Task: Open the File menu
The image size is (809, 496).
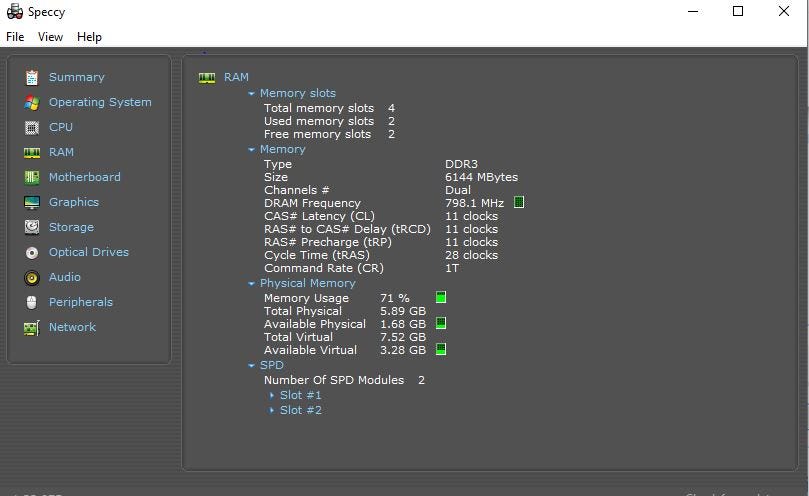Action: 15,37
